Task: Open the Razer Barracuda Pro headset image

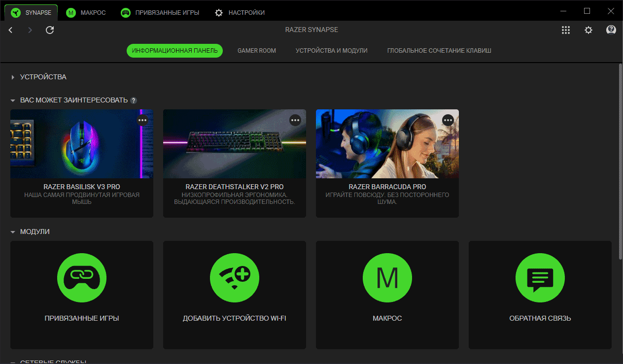Action: 387,144
